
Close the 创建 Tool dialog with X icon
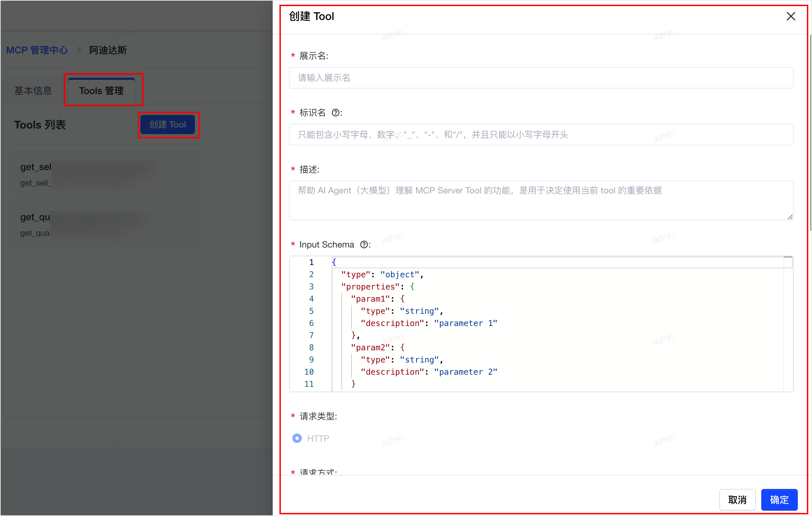[791, 16]
